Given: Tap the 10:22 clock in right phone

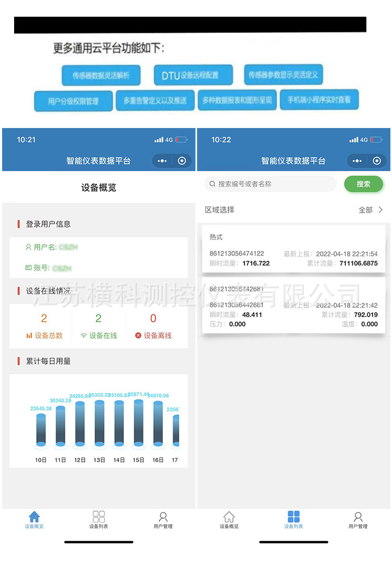Looking at the screenshot, I should click(x=221, y=140).
